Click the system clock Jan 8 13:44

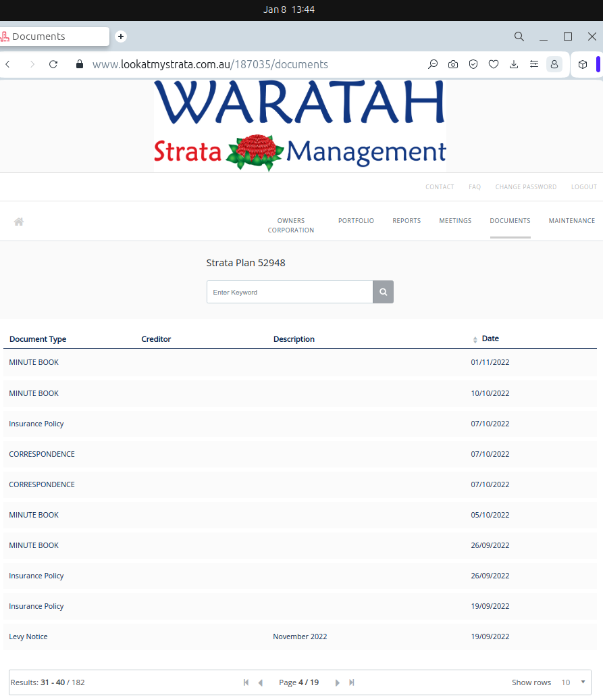point(289,9)
